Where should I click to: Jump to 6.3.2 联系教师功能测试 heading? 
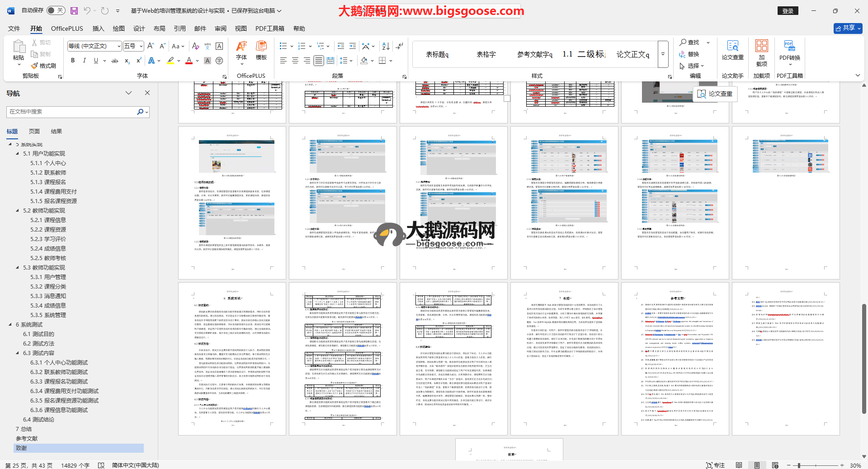tap(59, 372)
